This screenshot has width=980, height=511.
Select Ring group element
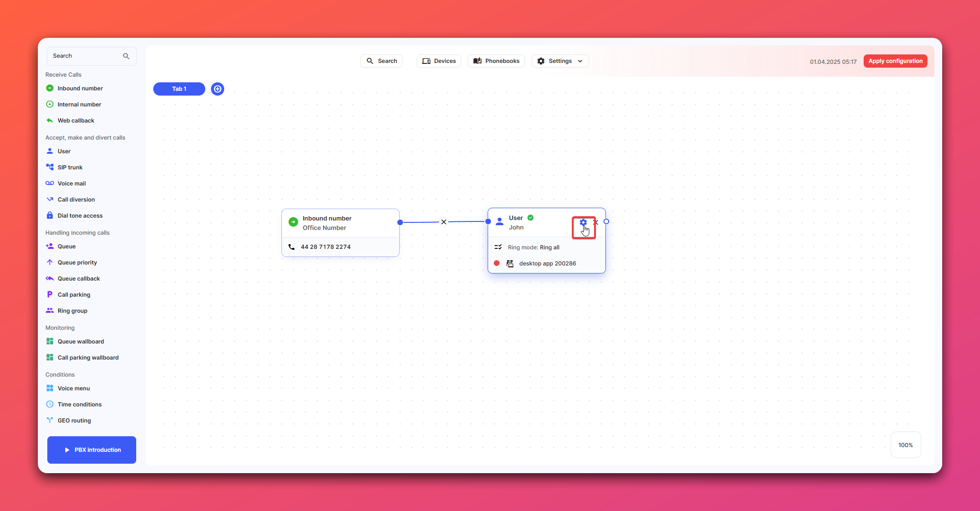point(72,311)
